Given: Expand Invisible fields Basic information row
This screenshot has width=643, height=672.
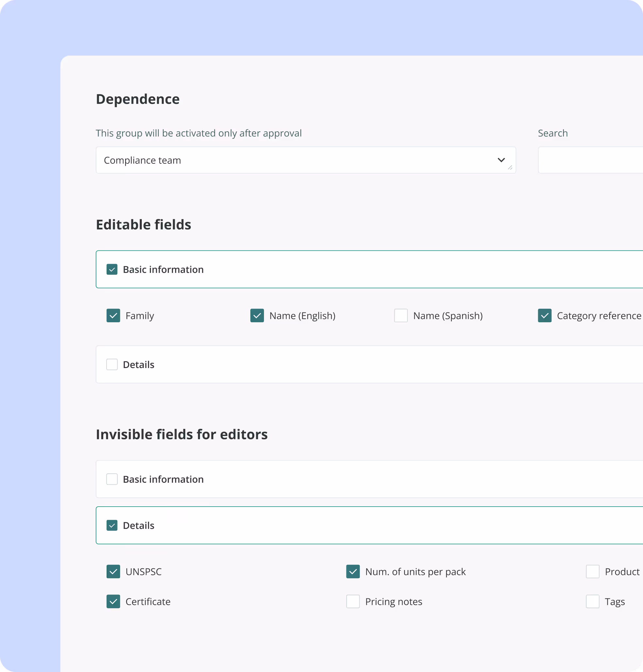Looking at the screenshot, I should pyautogui.click(x=377, y=479).
